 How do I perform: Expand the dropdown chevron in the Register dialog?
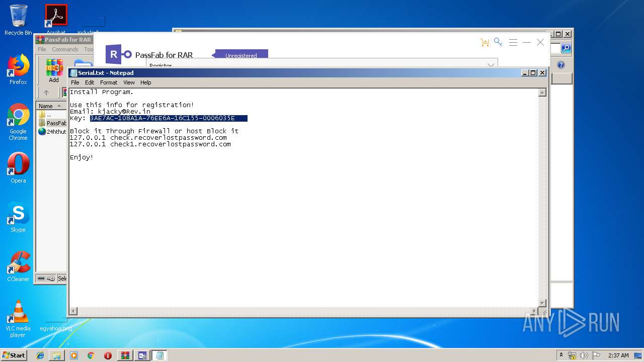tap(491, 65)
